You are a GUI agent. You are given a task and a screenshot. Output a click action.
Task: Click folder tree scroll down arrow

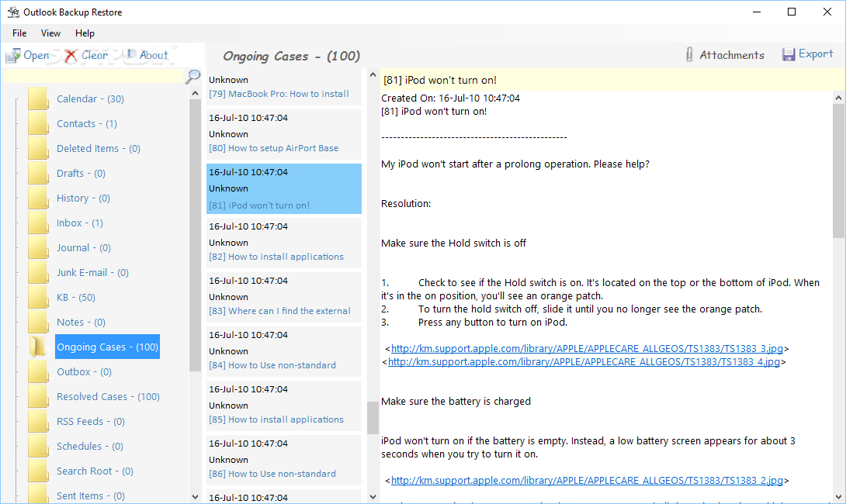(x=196, y=496)
